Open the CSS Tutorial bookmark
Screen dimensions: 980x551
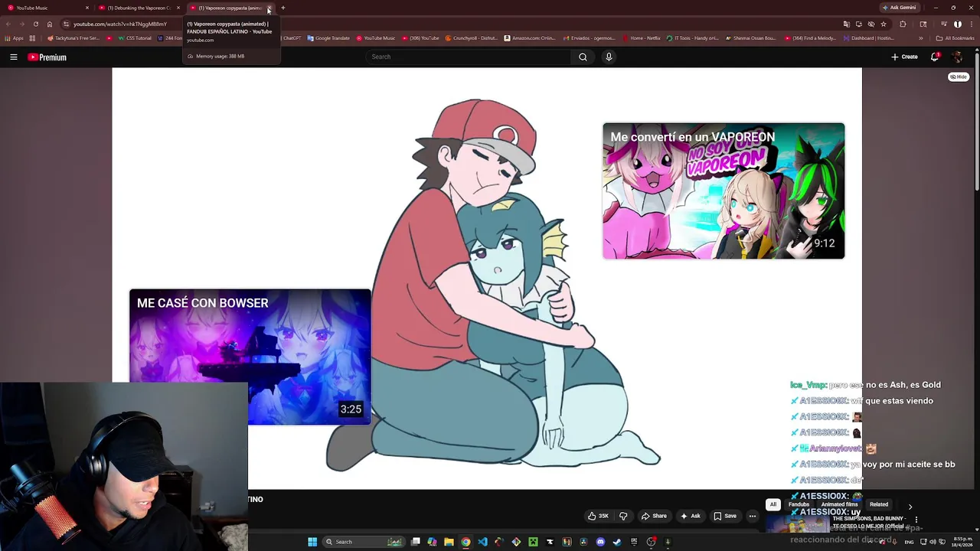pyautogui.click(x=134, y=38)
